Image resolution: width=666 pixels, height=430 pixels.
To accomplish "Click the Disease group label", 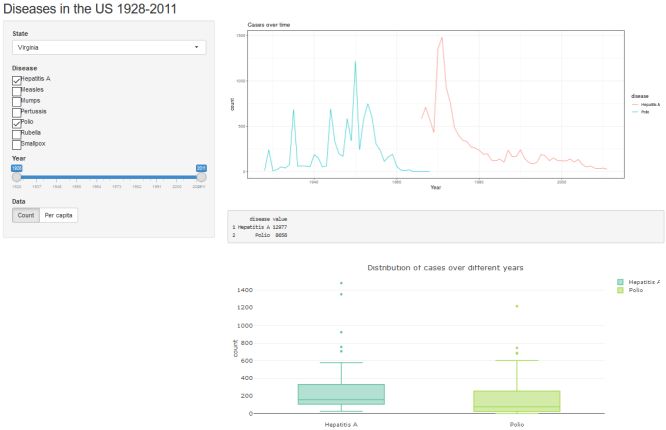I will point(24,68).
